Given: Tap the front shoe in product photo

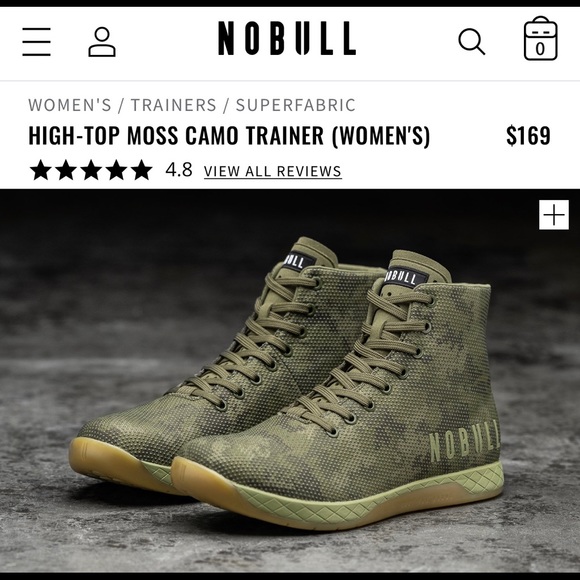Looking at the screenshot, I should 337,392.
